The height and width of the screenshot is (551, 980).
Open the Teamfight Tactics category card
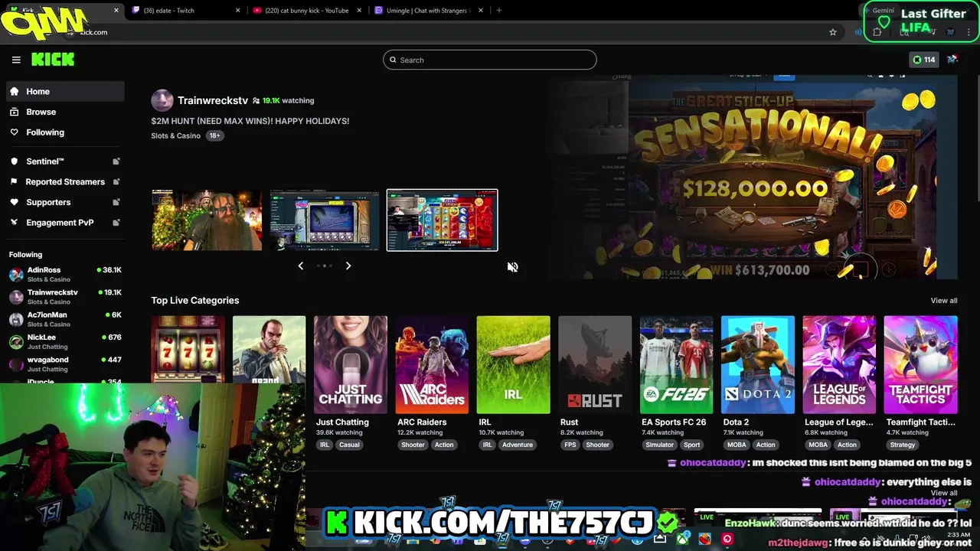tap(920, 364)
